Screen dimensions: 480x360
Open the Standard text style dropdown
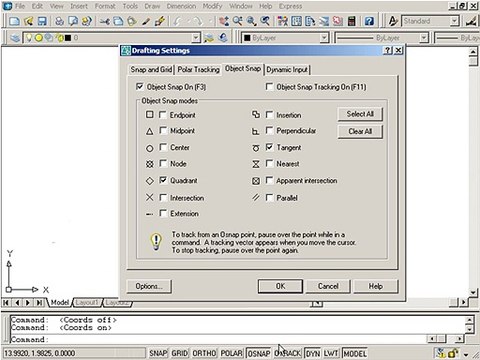(x=454, y=21)
